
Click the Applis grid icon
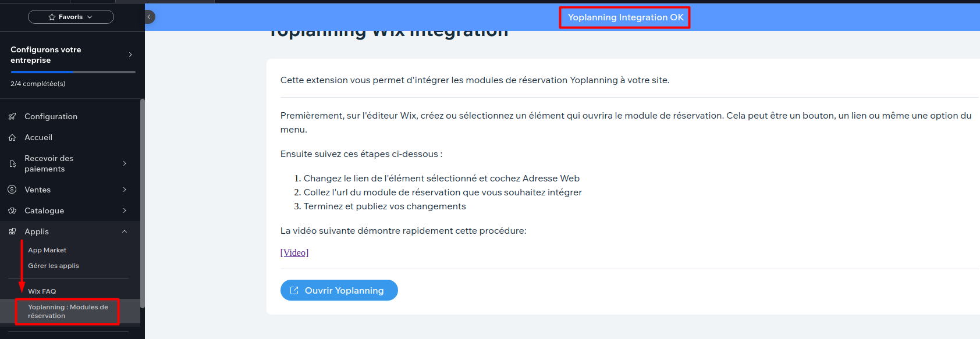[x=12, y=232]
